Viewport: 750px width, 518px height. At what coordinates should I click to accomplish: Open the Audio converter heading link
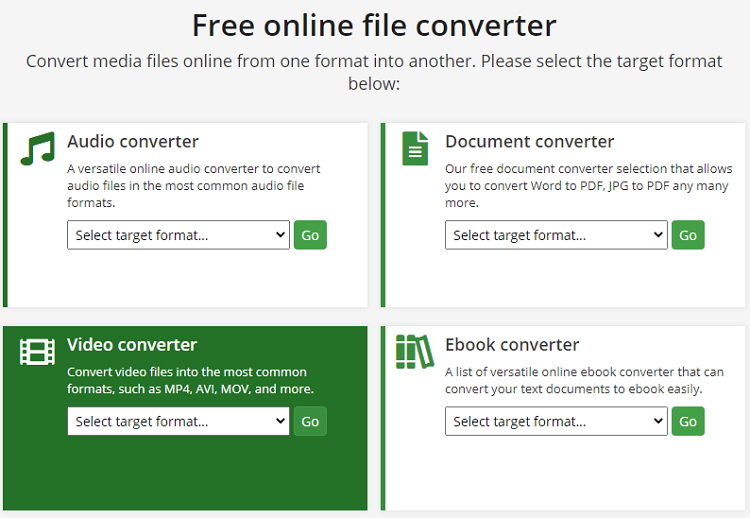(x=133, y=142)
